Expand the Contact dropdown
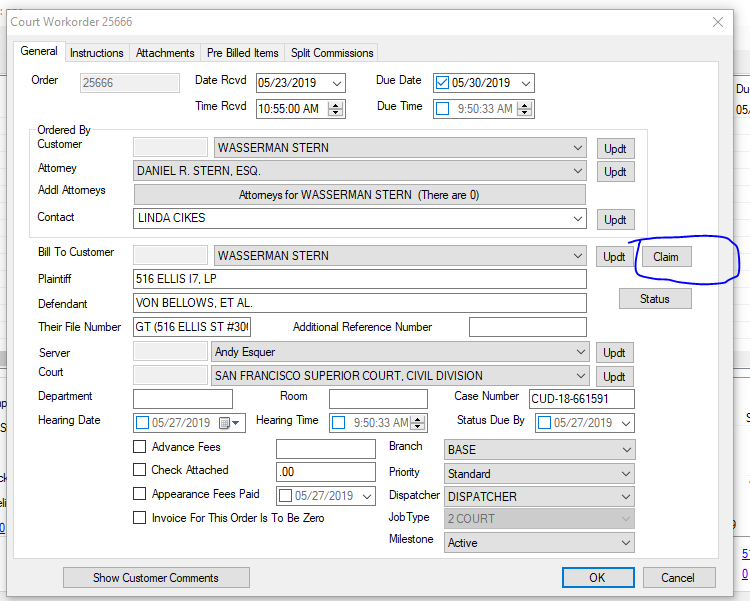This screenshot has height=601, width=750. coord(578,219)
